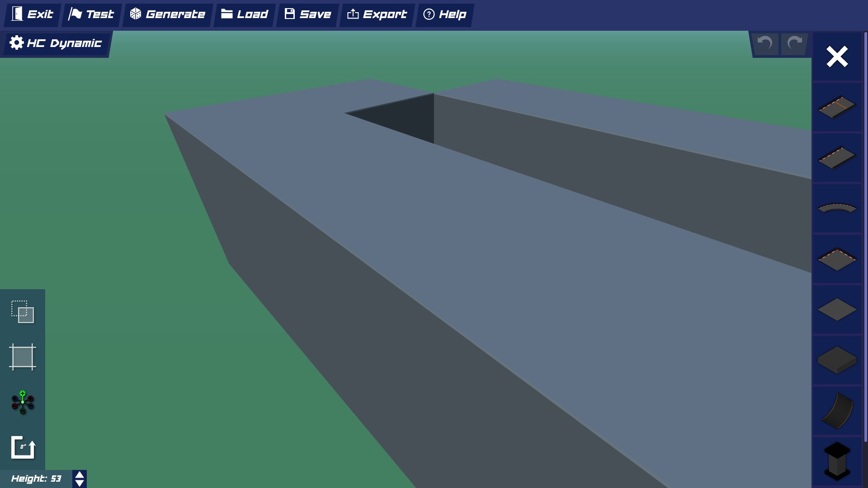This screenshot has height=488, width=868.
Task: Increase Height using the stepper arrows
Action: click(79, 475)
